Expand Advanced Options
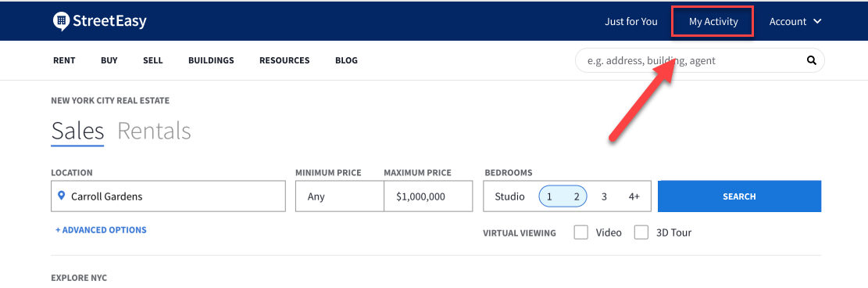 tap(101, 230)
